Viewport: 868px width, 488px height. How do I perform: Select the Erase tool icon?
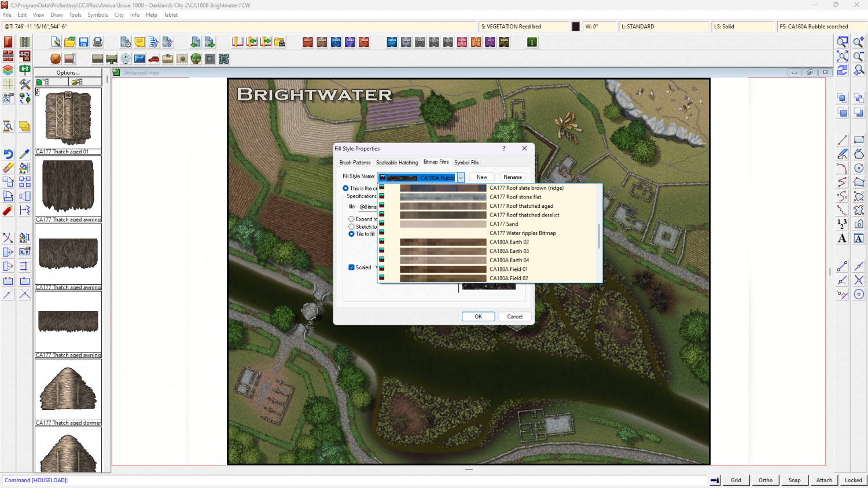pyautogui.click(x=8, y=168)
